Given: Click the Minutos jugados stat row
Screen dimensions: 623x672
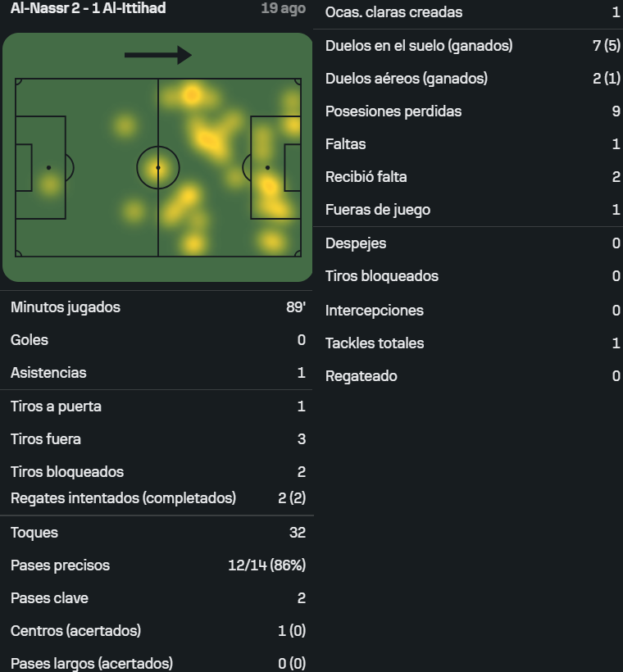Looking at the screenshot, I should (x=157, y=307).
